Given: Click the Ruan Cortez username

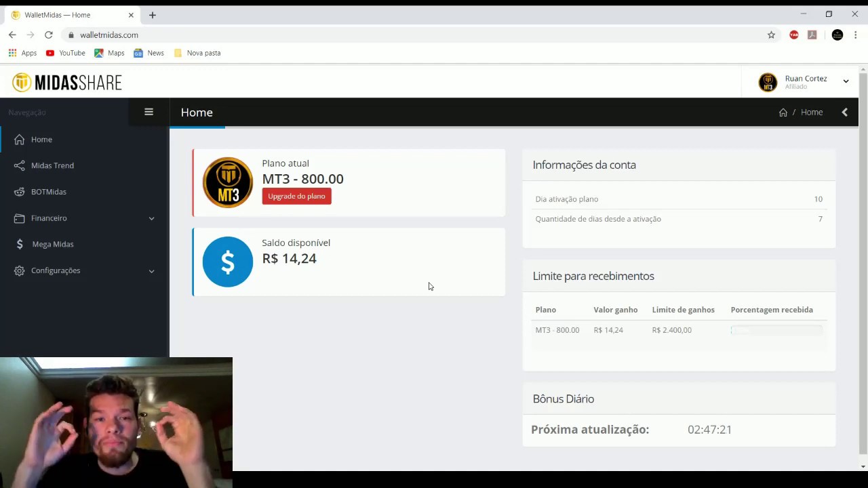Looking at the screenshot, I should pyautogui.click(x=806, y=79).
